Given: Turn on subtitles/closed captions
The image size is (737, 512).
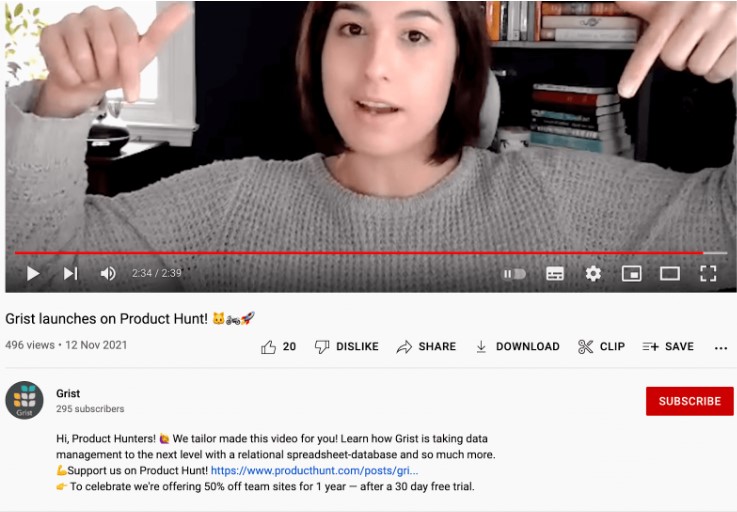Looking at the screenshot, I should click(555, 274).
